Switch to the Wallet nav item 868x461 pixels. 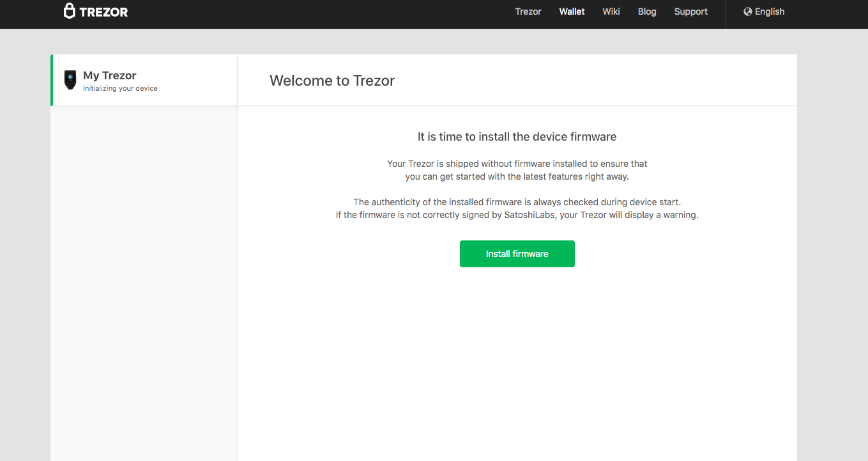(x=572, y=12)
